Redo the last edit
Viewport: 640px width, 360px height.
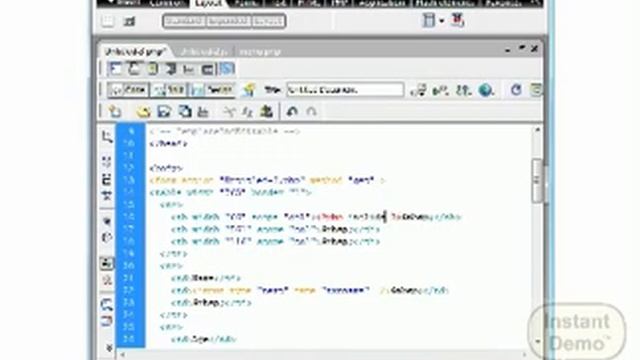pos(311,111)
